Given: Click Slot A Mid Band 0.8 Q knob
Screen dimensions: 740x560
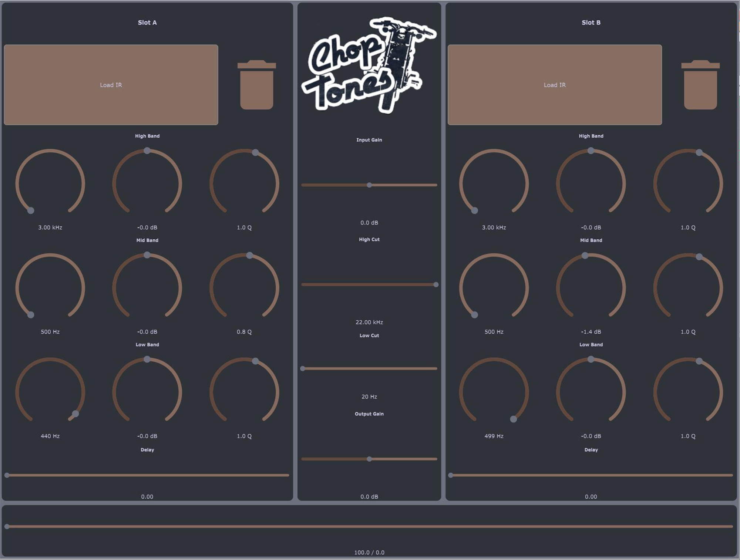Looking at the screenshot, I should pyautogui.click(x=244, y=288).
